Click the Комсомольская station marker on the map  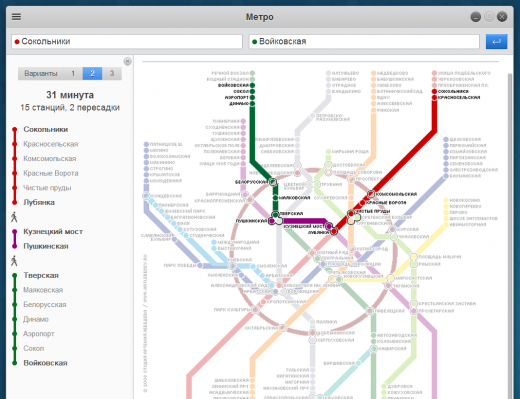(371, 194)
